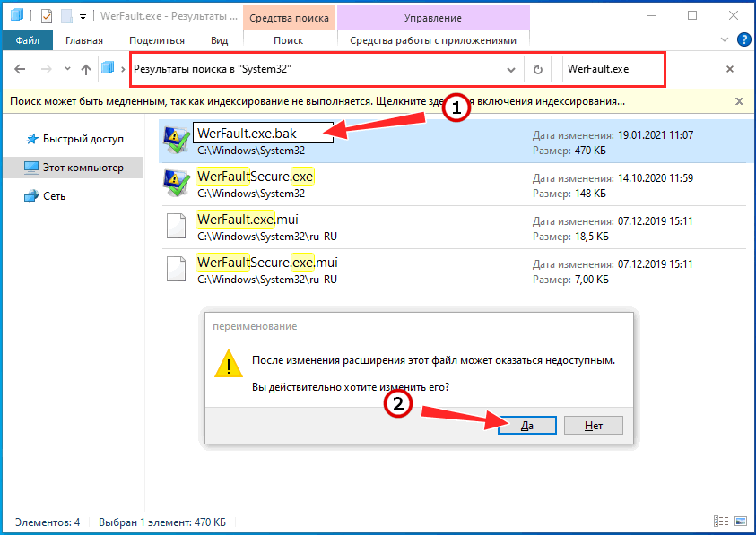Click Выбран 1 элемент: 470 КБ status text
Viewport: 756px width, 535px height.
[x=162, y=522]
